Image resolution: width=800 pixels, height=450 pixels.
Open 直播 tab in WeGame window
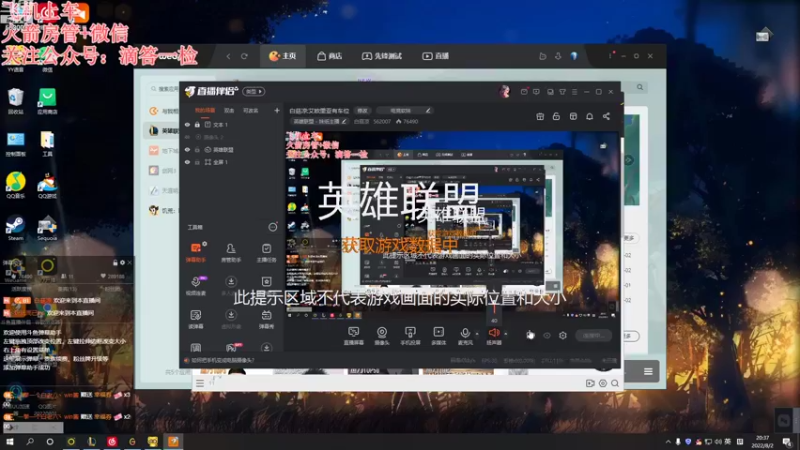pos(435,56)
